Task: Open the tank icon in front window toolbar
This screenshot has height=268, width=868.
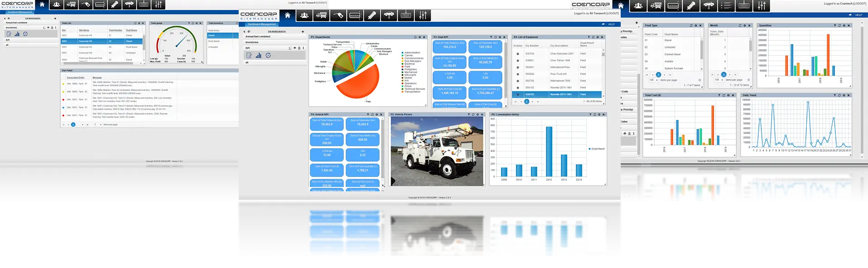Action: point(355,15)
